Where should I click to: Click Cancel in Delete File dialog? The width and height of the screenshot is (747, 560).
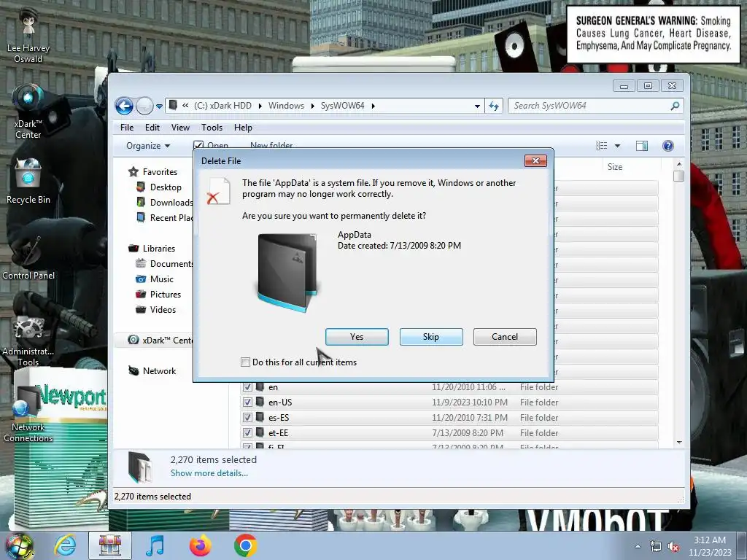[505, 337]
